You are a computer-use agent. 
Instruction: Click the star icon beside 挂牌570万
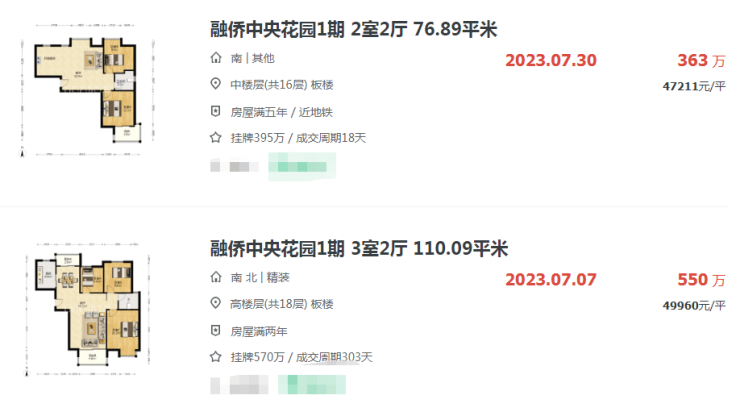(215, 356)
